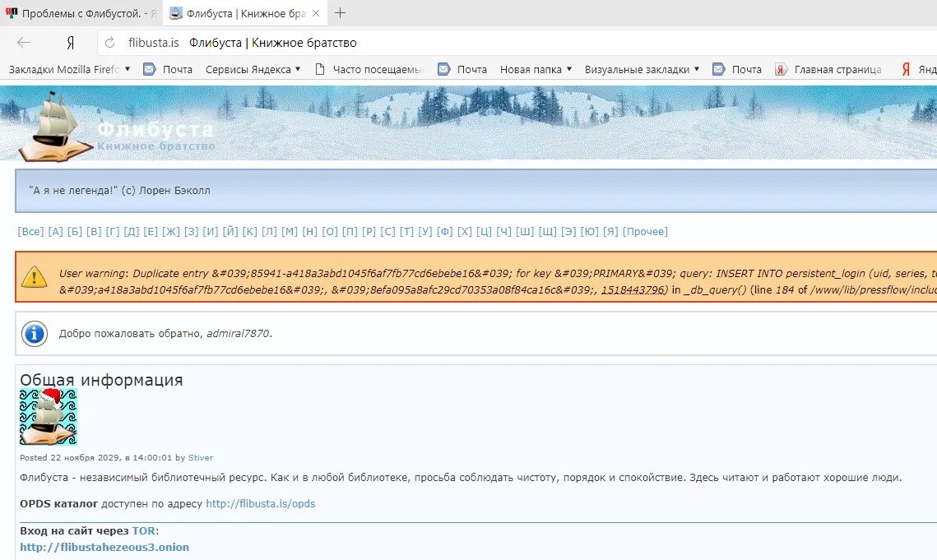
Task: Select letter filter [И]
Action: [x=211, y=231]
